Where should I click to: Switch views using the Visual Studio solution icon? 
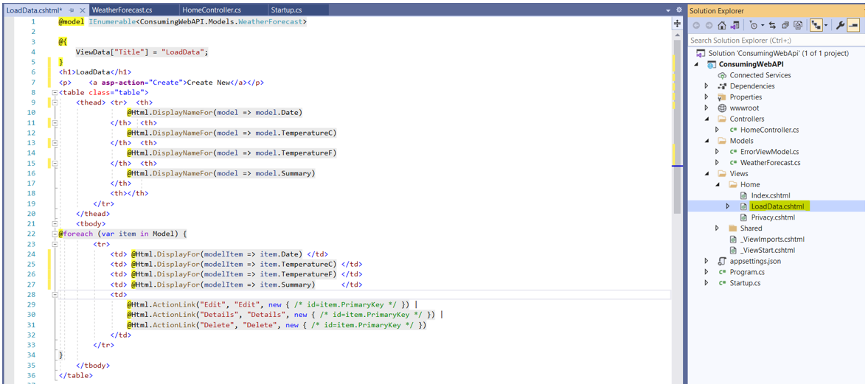[735, 26]
